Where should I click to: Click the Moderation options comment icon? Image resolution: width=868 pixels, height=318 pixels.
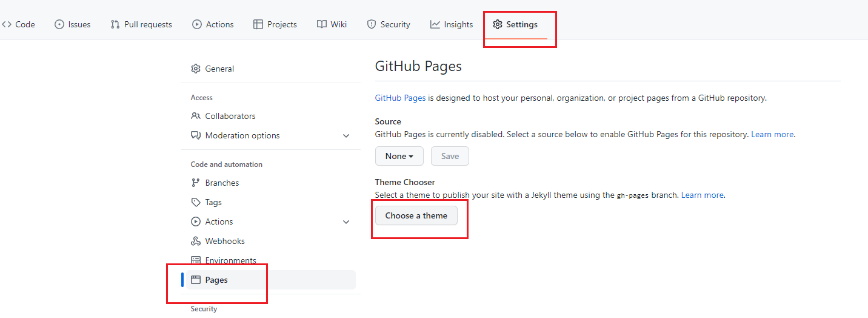[196, 135]
